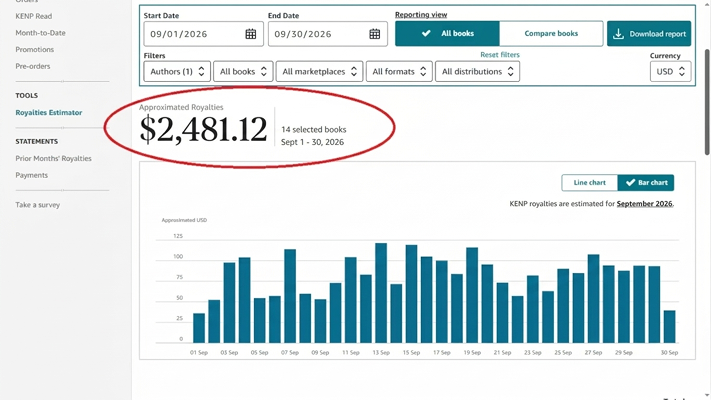Click the 07 Sep bar in chart

click(290, 296)
